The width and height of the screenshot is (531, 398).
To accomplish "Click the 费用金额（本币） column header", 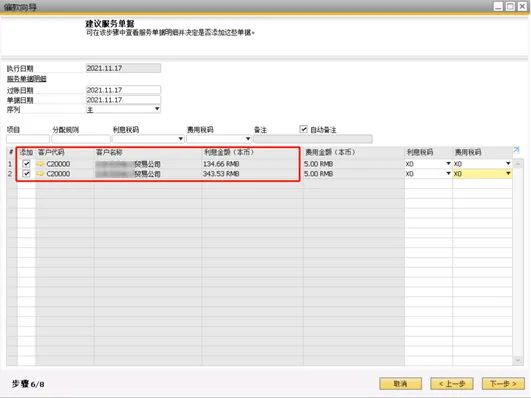I will coord(354,152).
